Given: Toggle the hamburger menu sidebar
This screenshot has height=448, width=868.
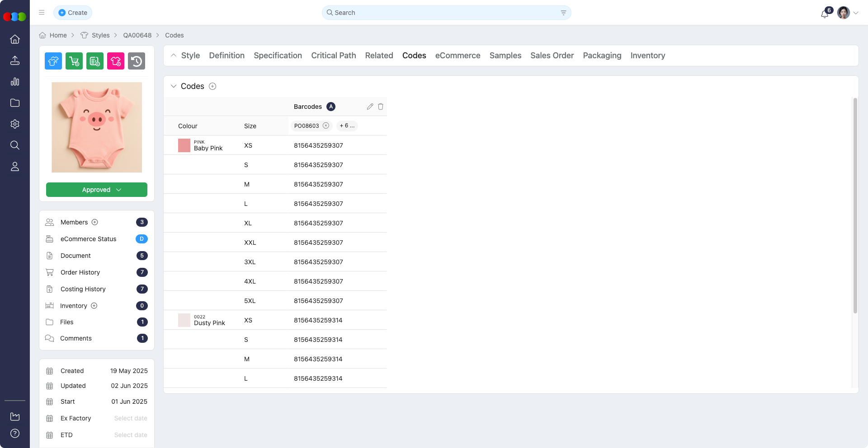Looking at the screenshot, I should [42, 13].
